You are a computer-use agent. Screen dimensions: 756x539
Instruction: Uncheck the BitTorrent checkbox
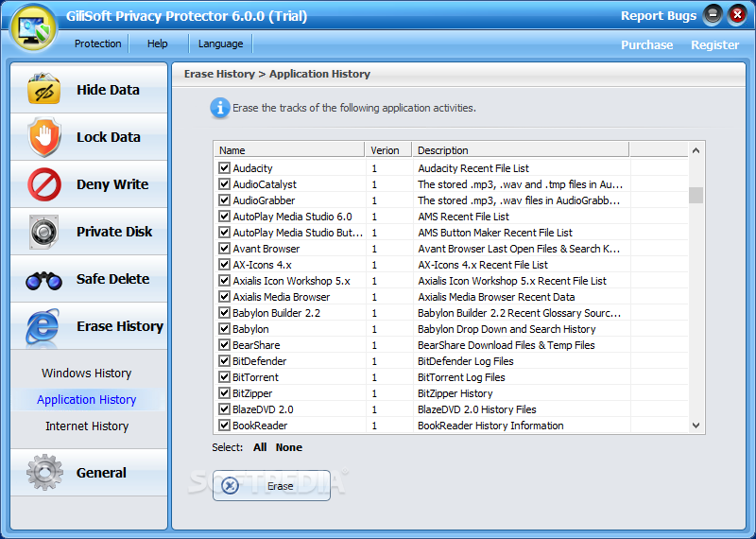pyautogui.click(x=224, y=377)
